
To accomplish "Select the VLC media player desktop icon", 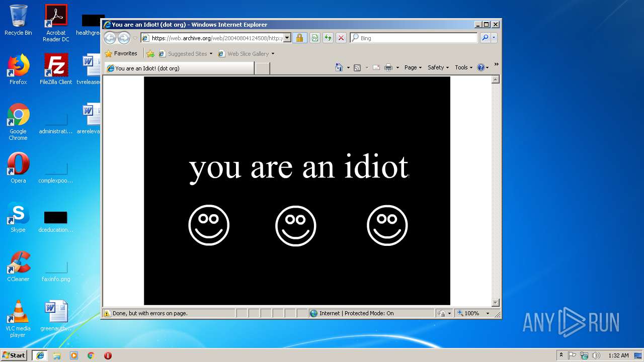I will (18, 319).
